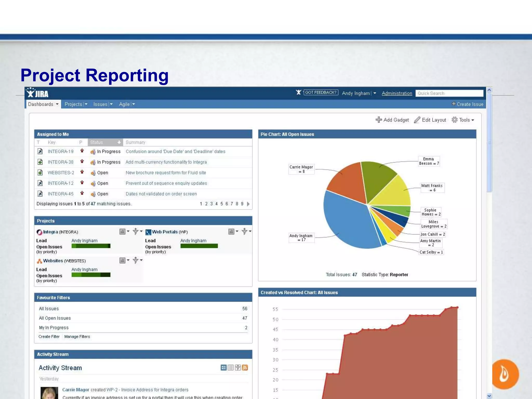Open the reports chart icon for Websites project
The height and width of the screenshot is (399, 532).
click(122, 260)
